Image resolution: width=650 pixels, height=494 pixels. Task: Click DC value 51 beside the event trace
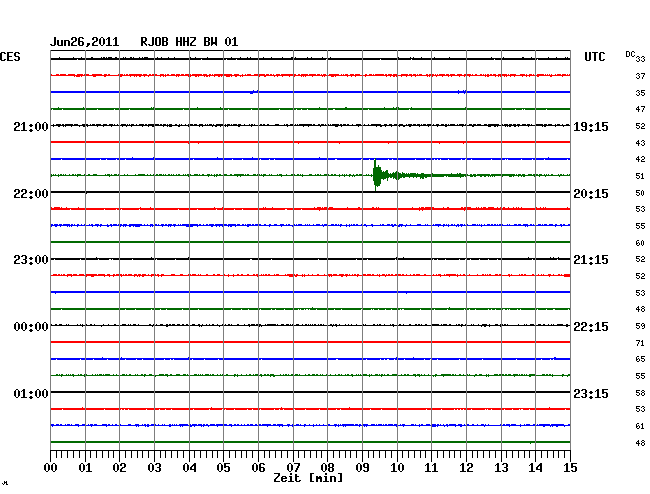click(x=640, y=176)
